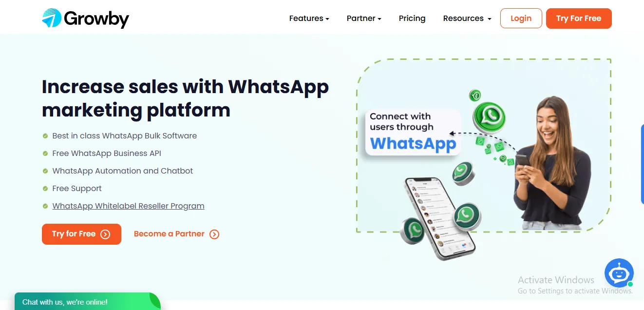Image resolution: width=644 pixels, height=310 pixels.
Task: Expand the Partner dropdown menu
Action: point(364,19)
